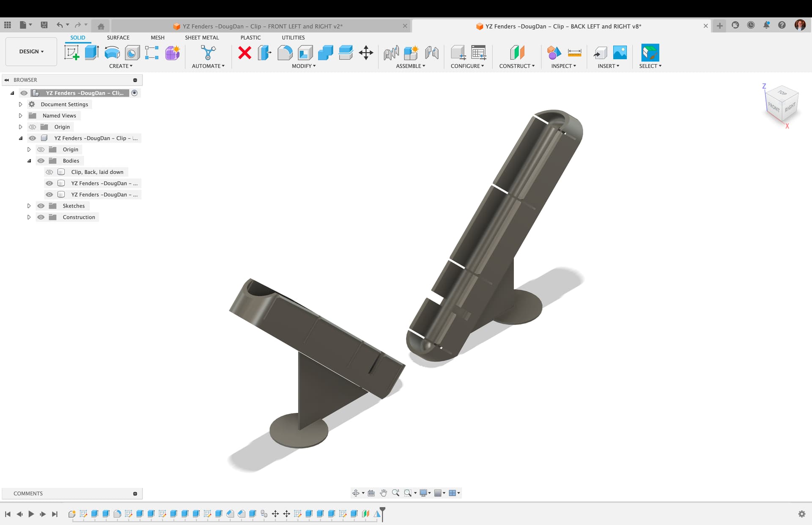Select the Fillet tool icon
This screenshot has width=812, height=525.
click(285, 53)
